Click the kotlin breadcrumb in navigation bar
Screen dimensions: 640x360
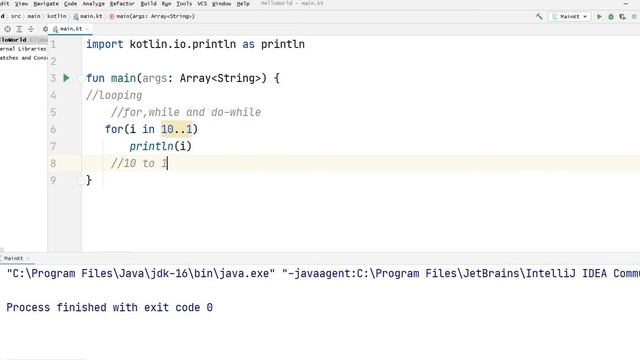tap(56, 16)
